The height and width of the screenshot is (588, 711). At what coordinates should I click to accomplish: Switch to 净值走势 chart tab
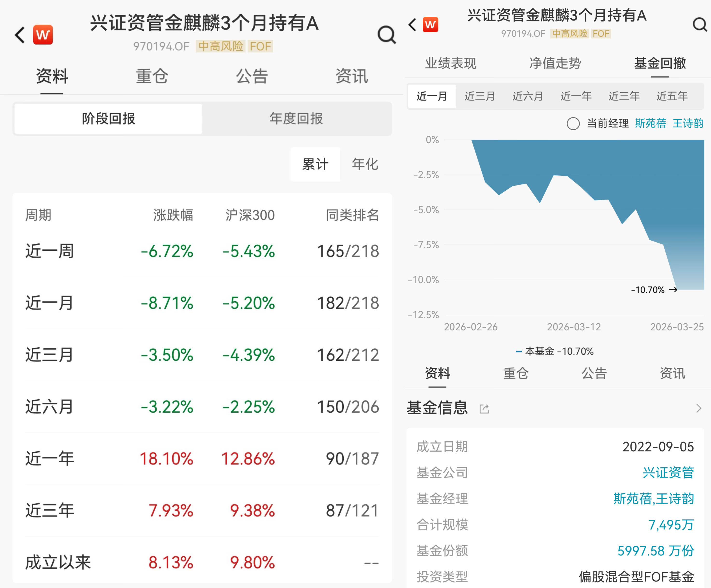[555, 63]
